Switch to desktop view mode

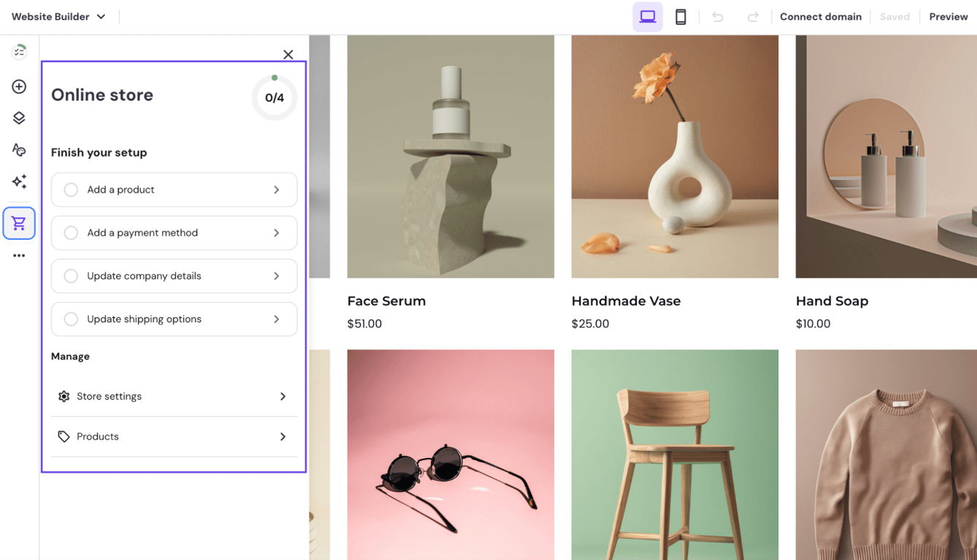[646, 16]
